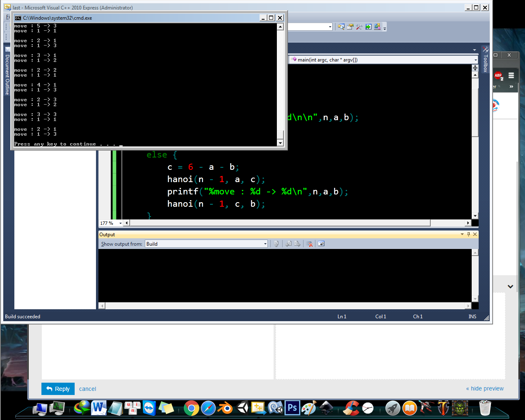
Task: Open the Properties Window toolbar icon
Action: click(x=350, y=27)
